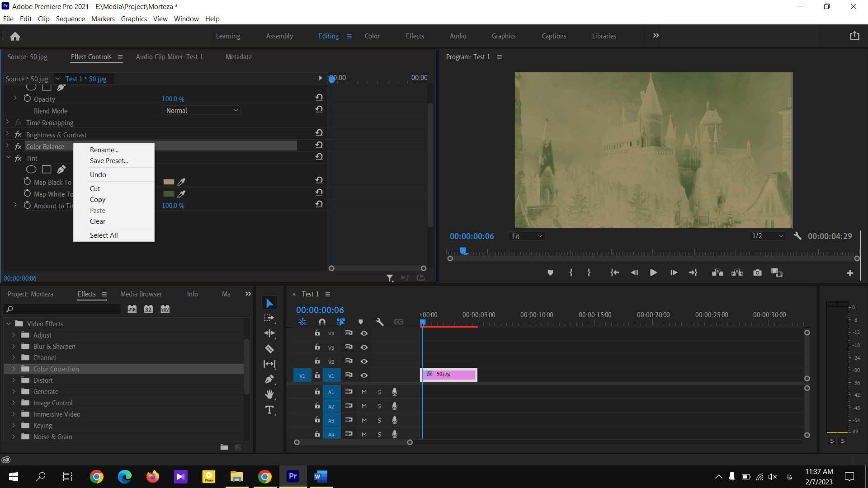
Task: Click Map White To eyedropper
Action: pyautogui.click(x=181, y=194)
